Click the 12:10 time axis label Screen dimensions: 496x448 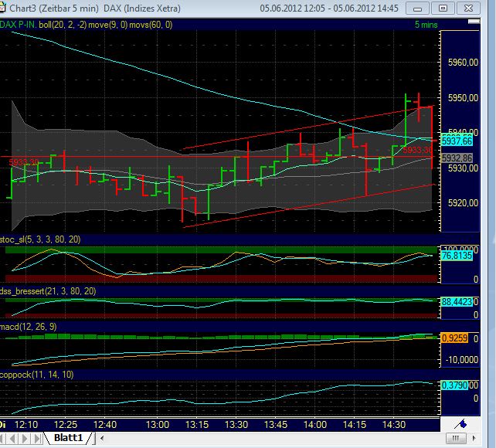[x=26, y=424]
